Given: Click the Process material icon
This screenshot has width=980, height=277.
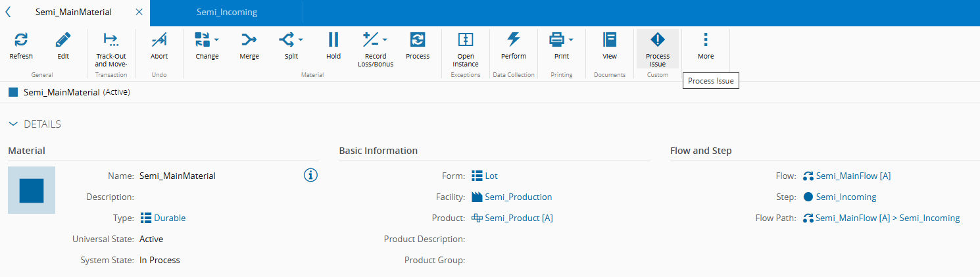Looking at the screenshot, I should tap(418, 40).
